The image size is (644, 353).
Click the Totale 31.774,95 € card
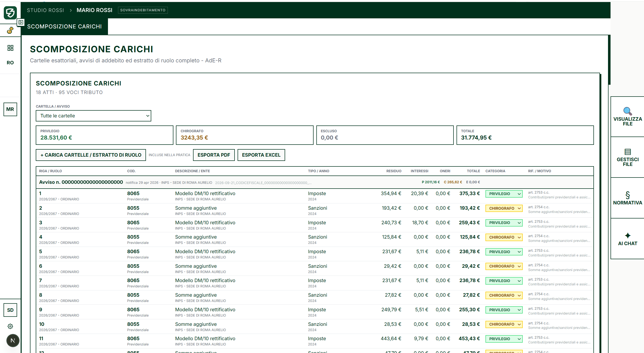[525, 135]
